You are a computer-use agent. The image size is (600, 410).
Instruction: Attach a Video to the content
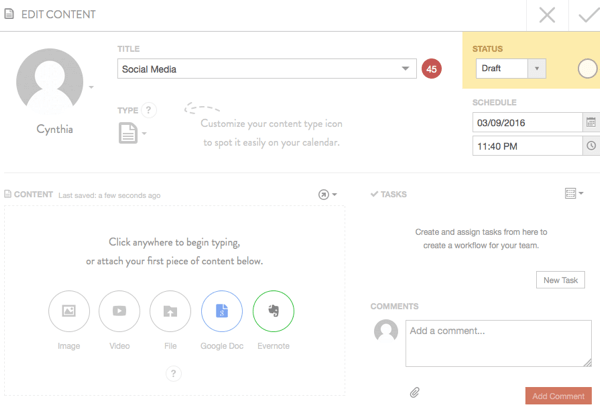119,311
